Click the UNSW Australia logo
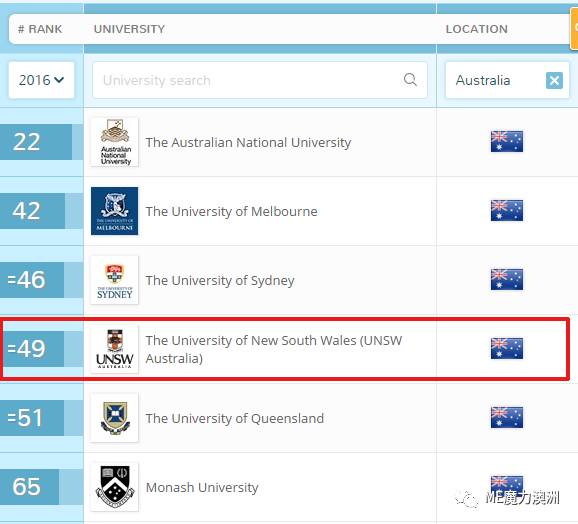The width and height of the screenshot is (578, 524). (x=115, y=349)
